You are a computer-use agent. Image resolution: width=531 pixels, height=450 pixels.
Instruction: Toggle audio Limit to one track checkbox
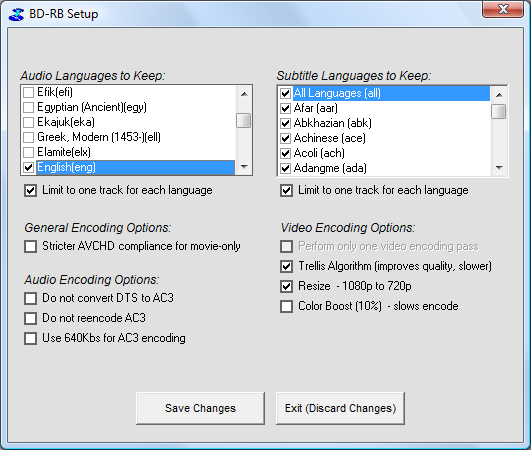30,190
